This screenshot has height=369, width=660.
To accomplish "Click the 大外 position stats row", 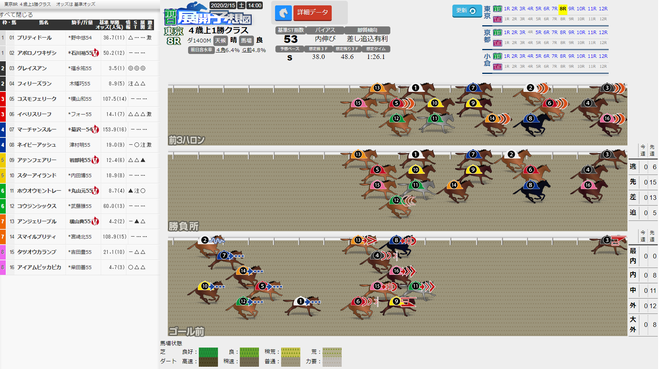I will click(643, 324).
